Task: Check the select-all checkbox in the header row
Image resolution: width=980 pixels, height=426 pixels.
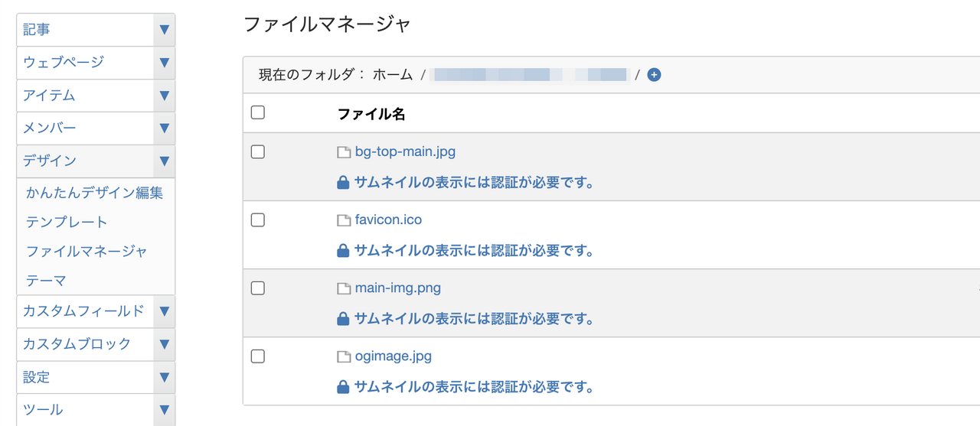Action: click(258, 112)
